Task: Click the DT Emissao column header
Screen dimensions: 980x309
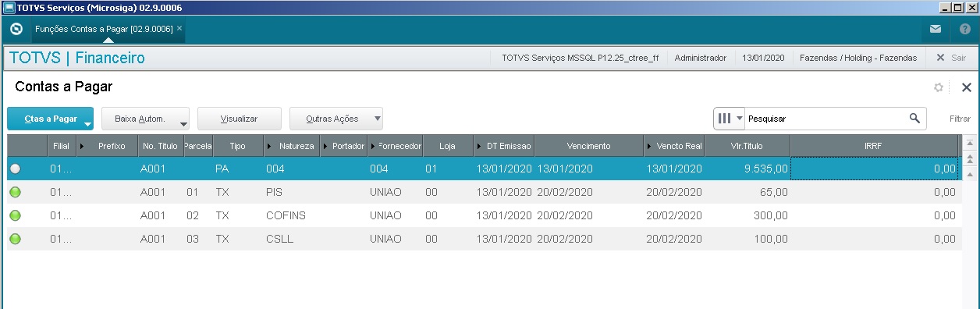Action: 504,146
